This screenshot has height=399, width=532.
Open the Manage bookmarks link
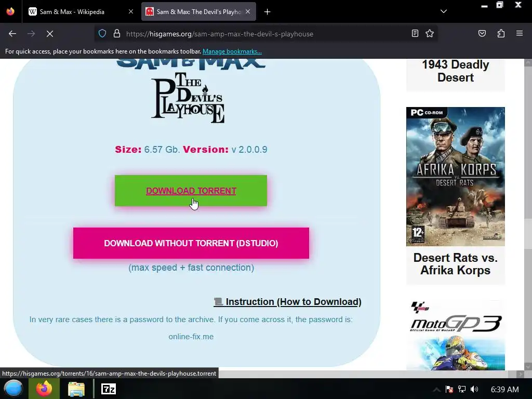click(x=232, y=51)
